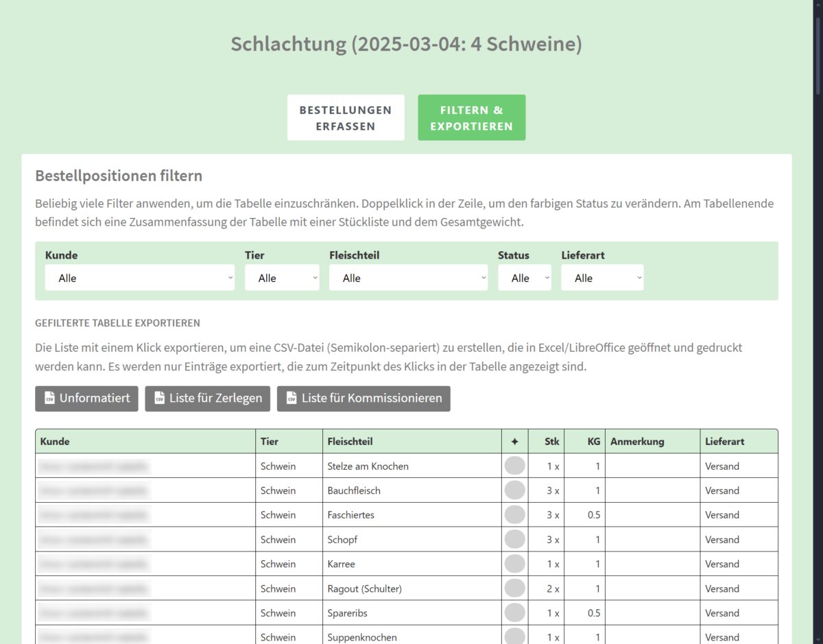This screenshot has height=644, width=823.
Task: Export the Liste für Kommissionieren
Action: click(363, 398)
